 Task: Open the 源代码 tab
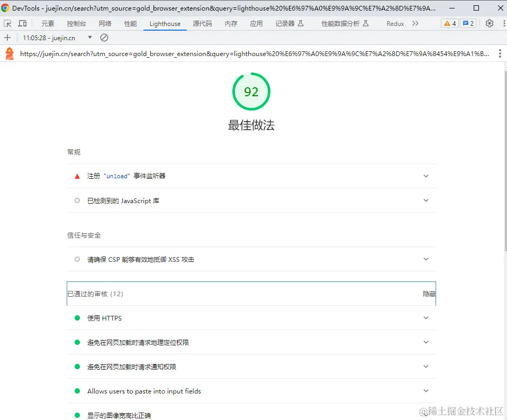[202, 24]
